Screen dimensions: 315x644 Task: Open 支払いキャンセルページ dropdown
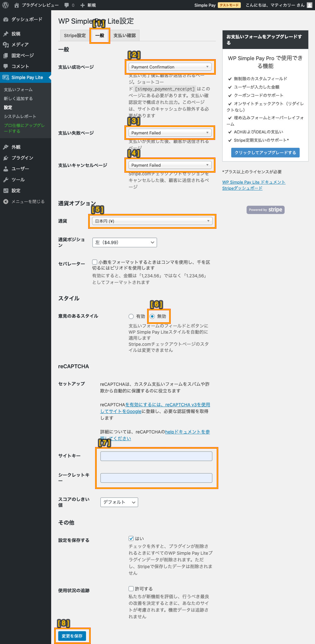click(170, 165)
